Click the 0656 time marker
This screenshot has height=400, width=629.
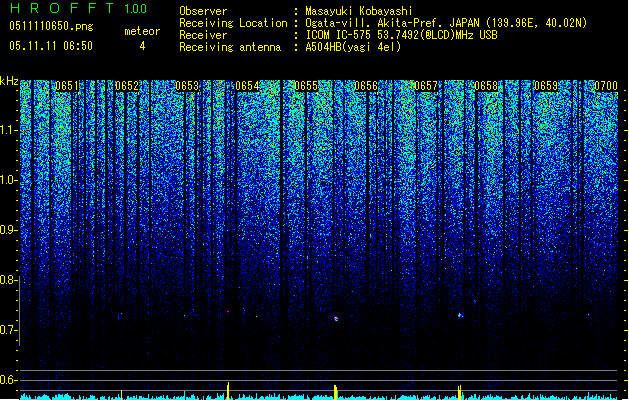[366, 86]
